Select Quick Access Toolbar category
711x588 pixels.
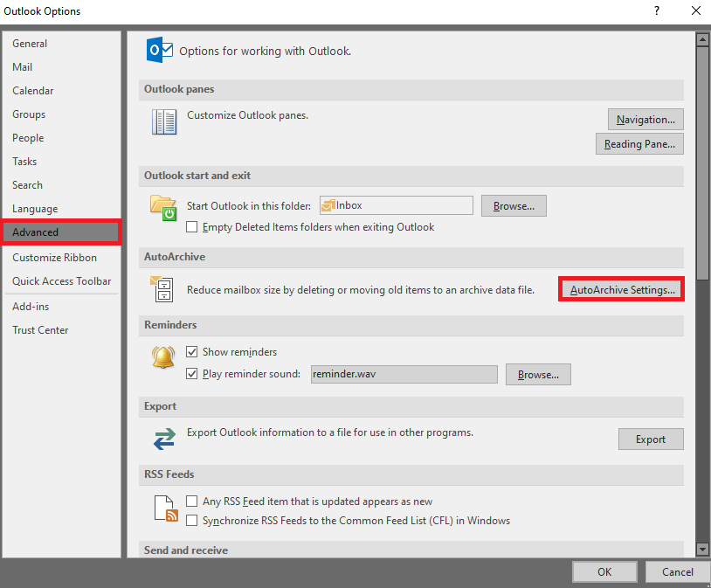[61, 281]
